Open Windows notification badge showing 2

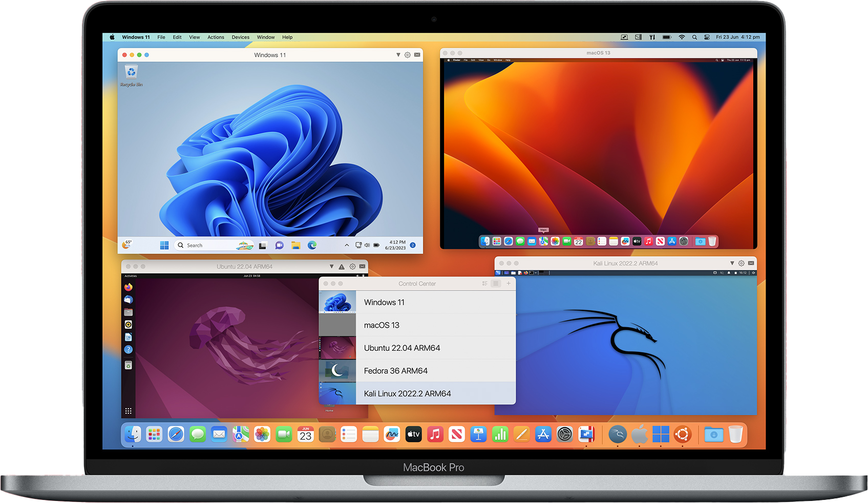pyautogui.click(x=413, y=245)
